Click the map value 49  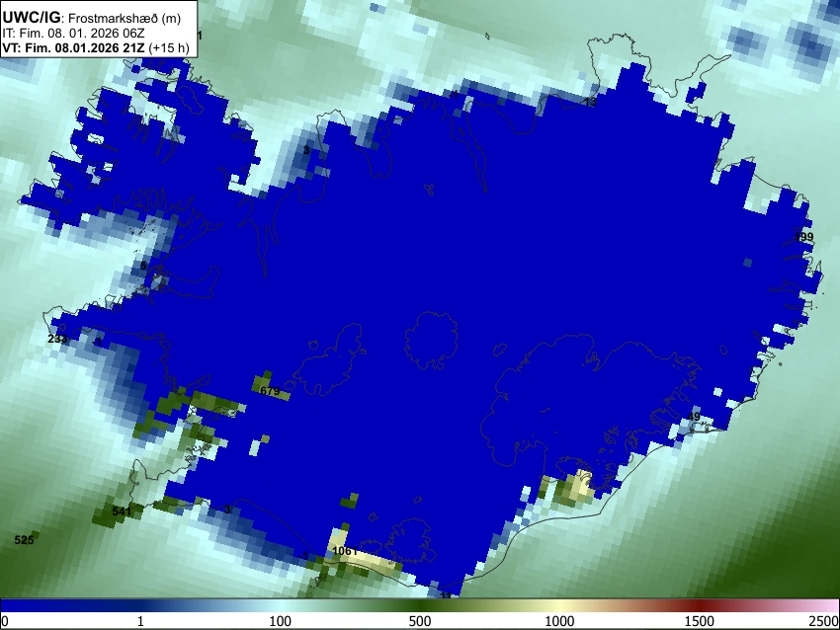[694, 417]
